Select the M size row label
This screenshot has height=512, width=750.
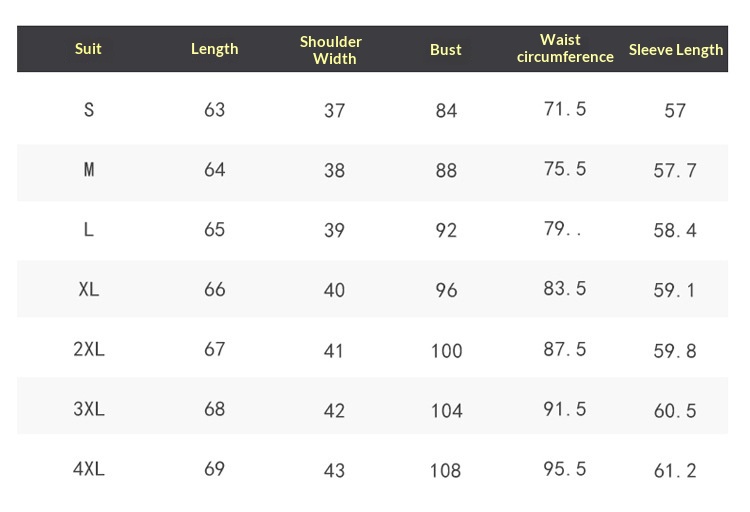tap(89, 170)
